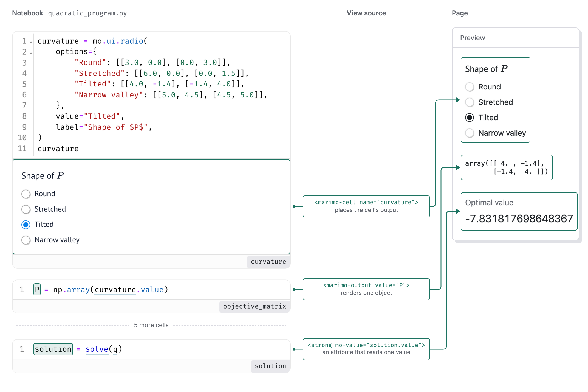Click the value="Tilted" code line
Viewport: 588px width, 392px height.
pyautogui.click(x=90, y=116)
